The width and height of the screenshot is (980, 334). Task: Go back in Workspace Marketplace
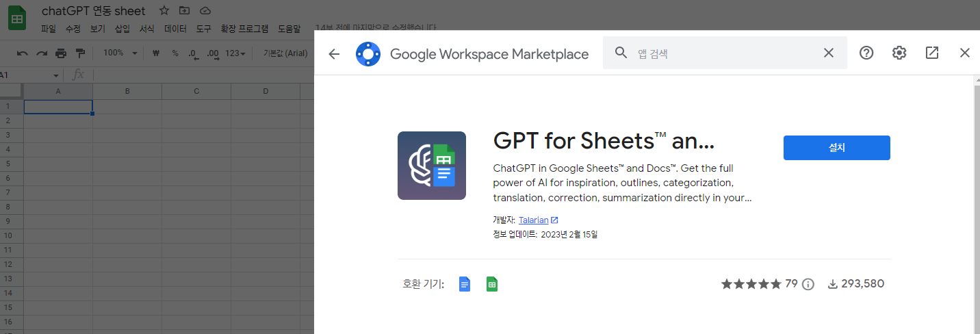coord(334,53)
